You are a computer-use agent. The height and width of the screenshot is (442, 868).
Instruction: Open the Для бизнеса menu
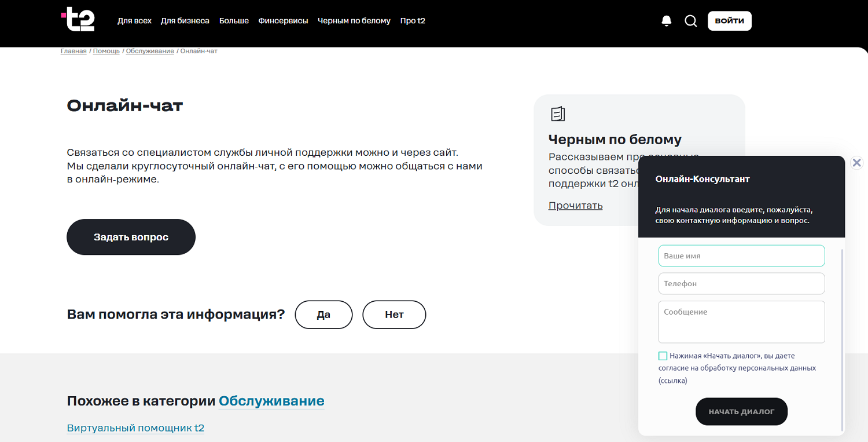pyautogui.click(x=185, y=21)
